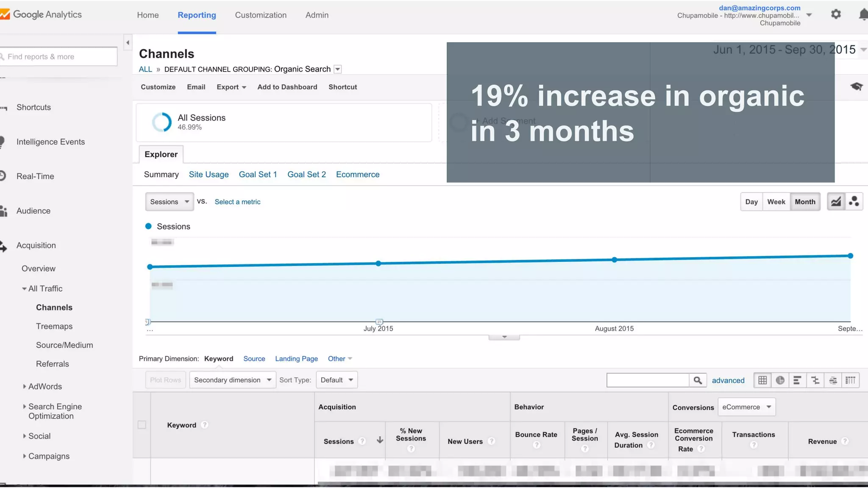Switch to the line chart view icon
This screenshot has height=488, width=868.
[836, 202]
